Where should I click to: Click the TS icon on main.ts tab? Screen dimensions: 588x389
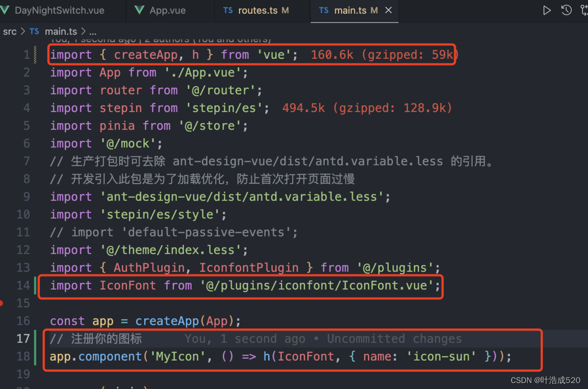pos(324,10)
